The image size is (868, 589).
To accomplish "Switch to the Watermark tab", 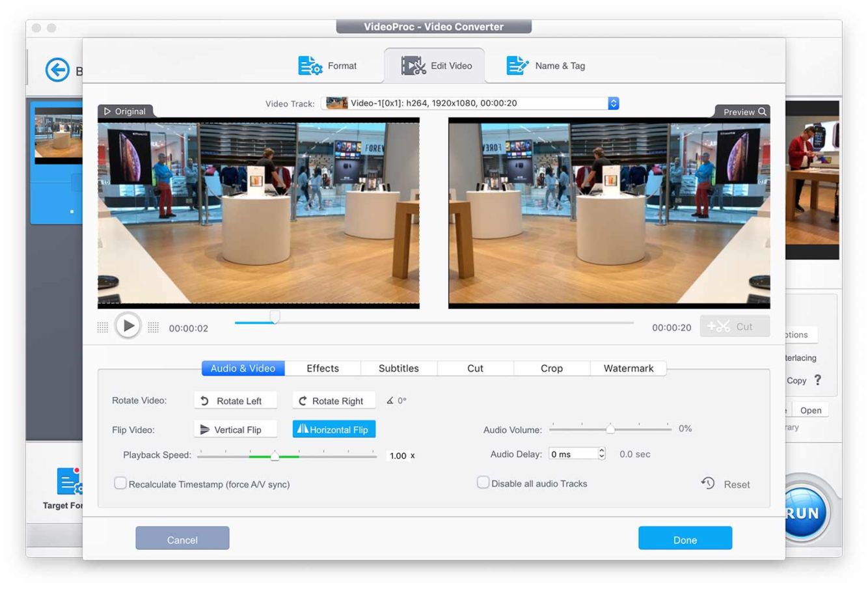I will click(x=628, y=368).
